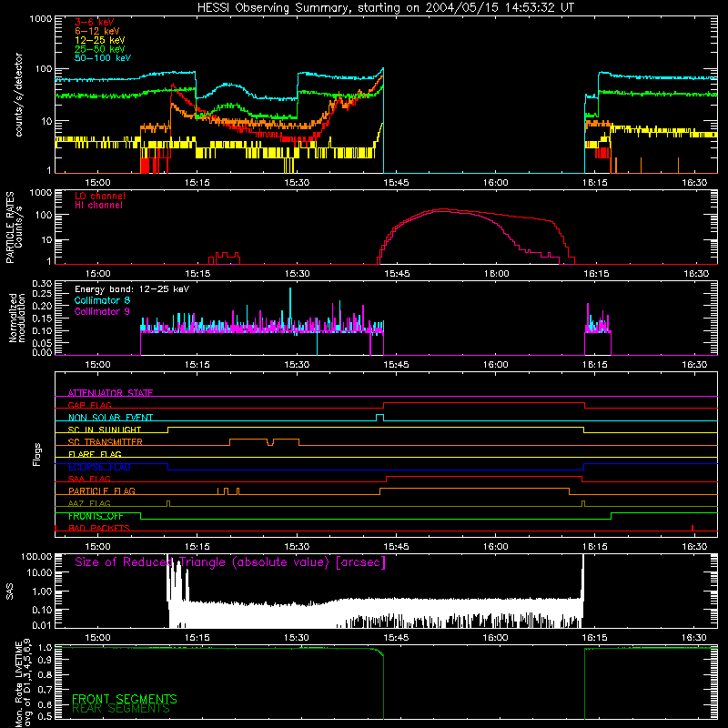Select the "Collimator 9" legend label

102,311
